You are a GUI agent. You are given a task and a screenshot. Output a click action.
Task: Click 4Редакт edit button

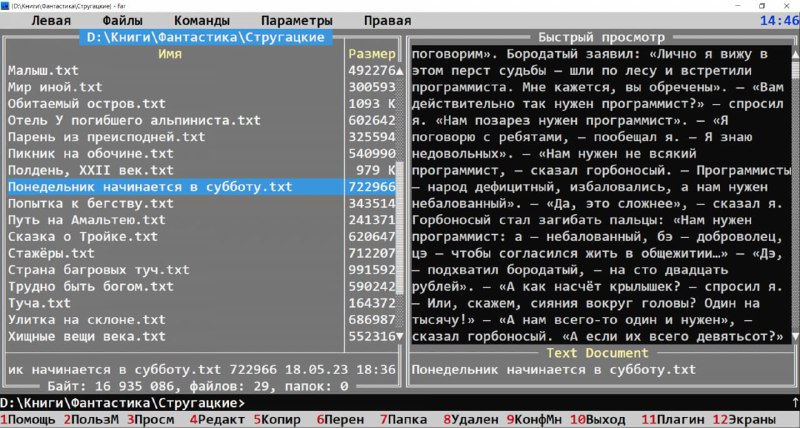coord(218,420)
